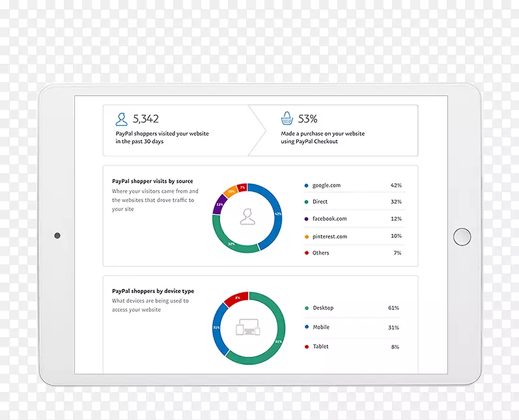Click the devices icon inside the device donut
The width and height of the screenshot is (519, 420).
248,328
